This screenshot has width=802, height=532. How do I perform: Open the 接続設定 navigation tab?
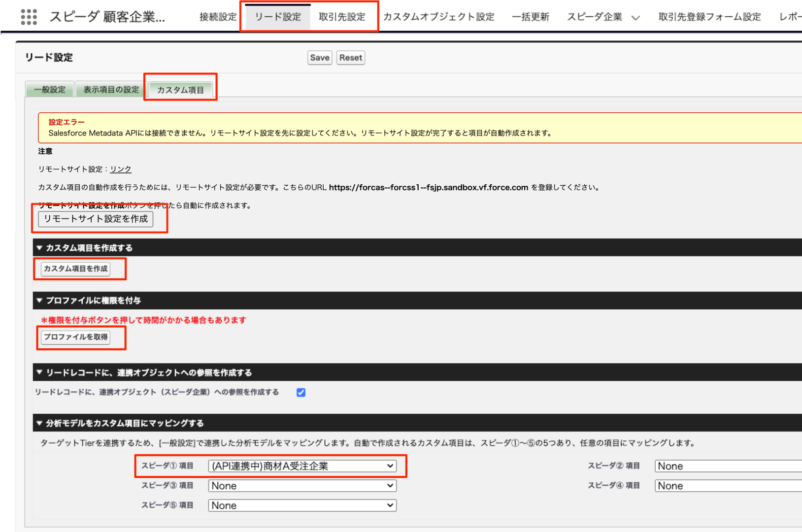click(218, 17)
